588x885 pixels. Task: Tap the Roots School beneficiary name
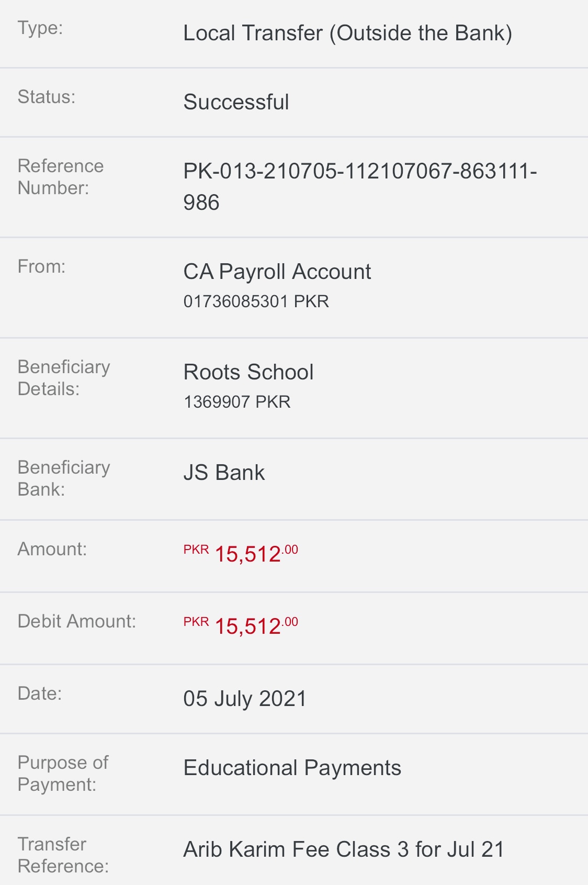(248, 372)
